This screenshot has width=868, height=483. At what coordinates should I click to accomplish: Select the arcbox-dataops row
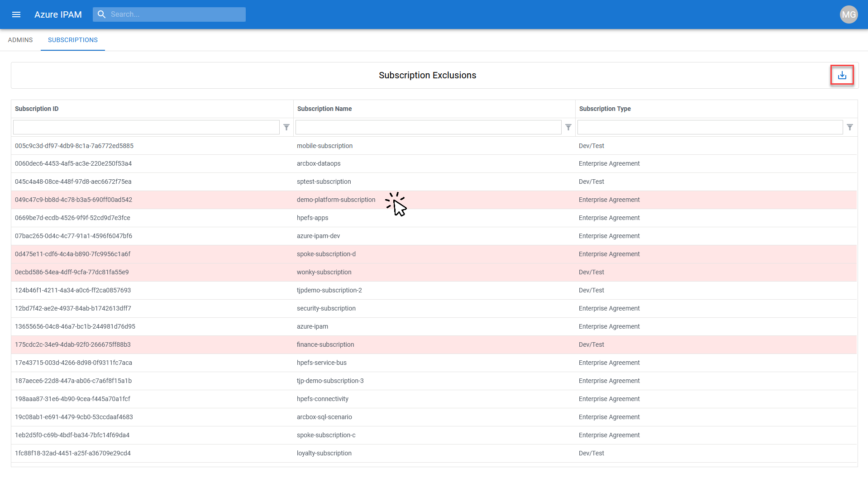click(x=434, y=163)
